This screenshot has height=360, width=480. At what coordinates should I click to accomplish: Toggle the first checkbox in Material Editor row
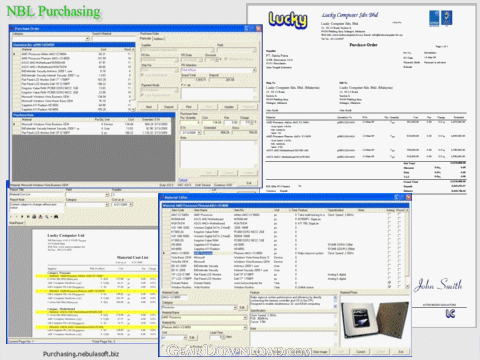point(389,215)
